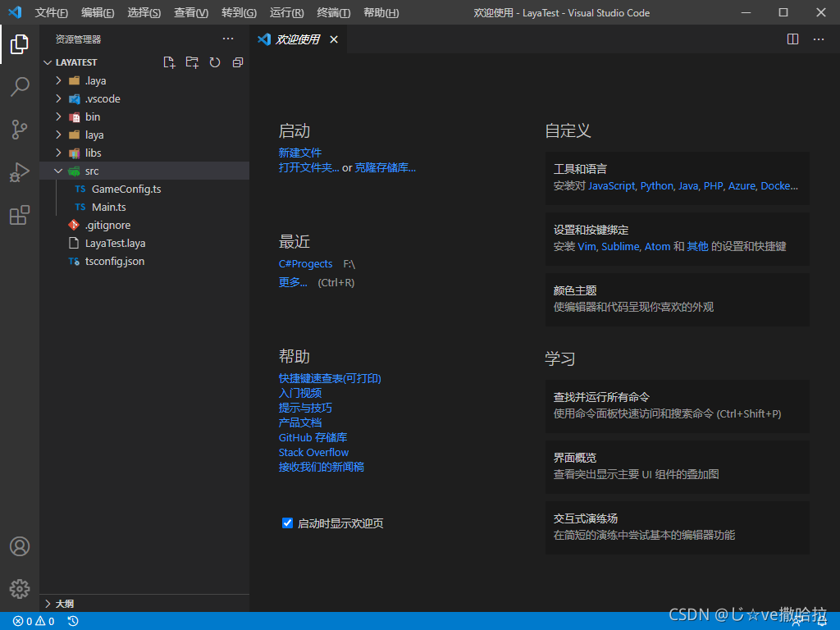Open the File menu
840x630 pixels.
point(52,12)
